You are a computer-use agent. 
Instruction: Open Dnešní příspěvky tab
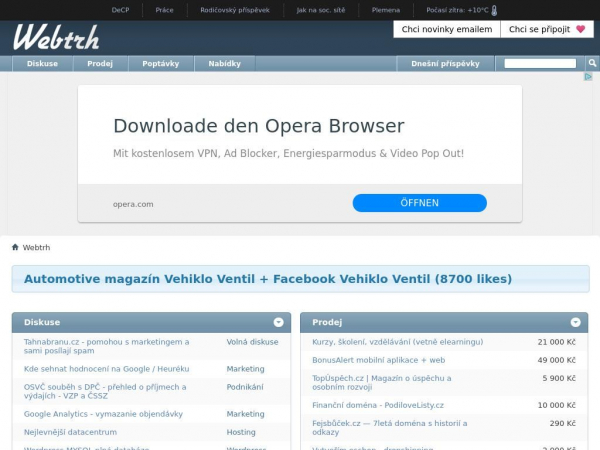[x=445, y=64]
